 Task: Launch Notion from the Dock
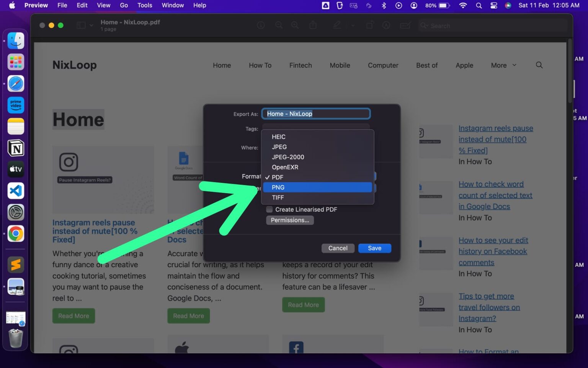pyautogui.click(x=16, y=148)
